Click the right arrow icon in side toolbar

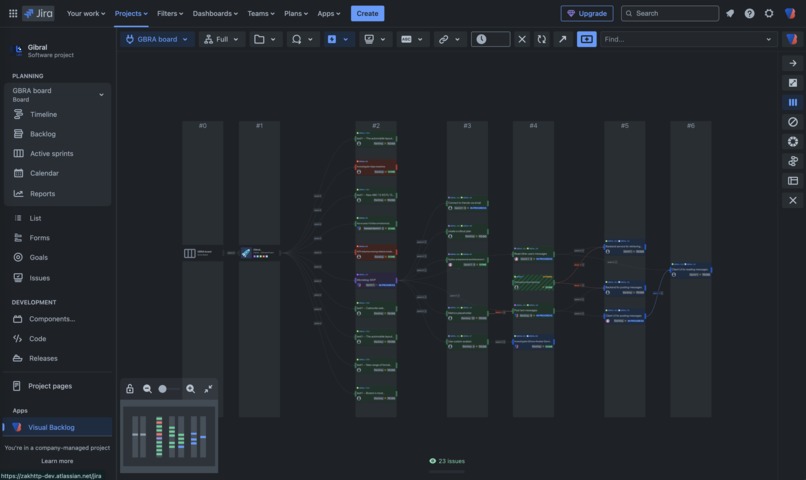click(793, 63)
